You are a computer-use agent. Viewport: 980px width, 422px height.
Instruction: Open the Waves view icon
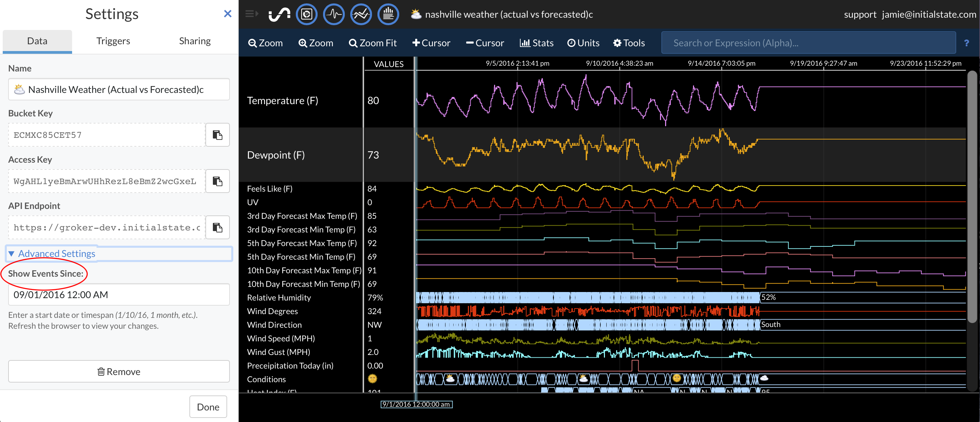(x=334, y=15)
